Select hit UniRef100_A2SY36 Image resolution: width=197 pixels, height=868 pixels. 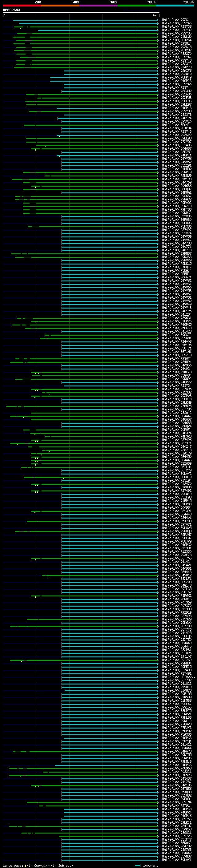[176, 26]
